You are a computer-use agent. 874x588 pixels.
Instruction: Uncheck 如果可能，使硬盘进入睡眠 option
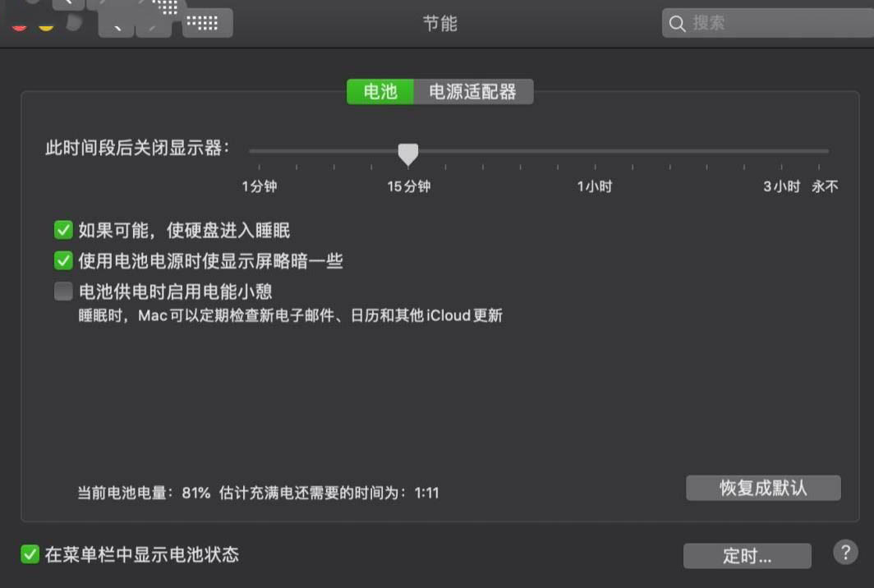pos(63,230)
